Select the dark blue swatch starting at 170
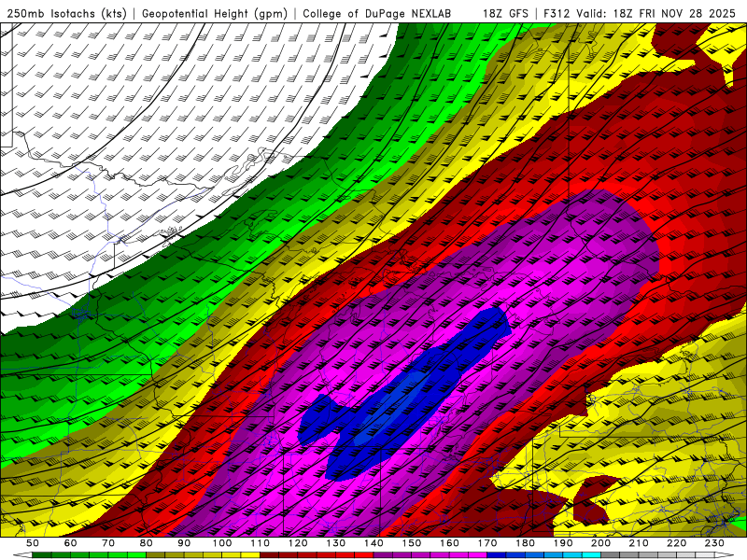Viewport: 747px width, 560px height. pos(497,555)
